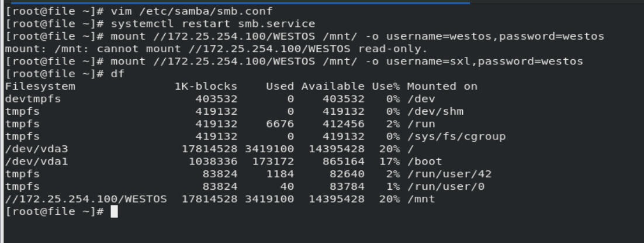Click the 'df' command text
This screenshot has height=243, width=644.
point(117,74)
